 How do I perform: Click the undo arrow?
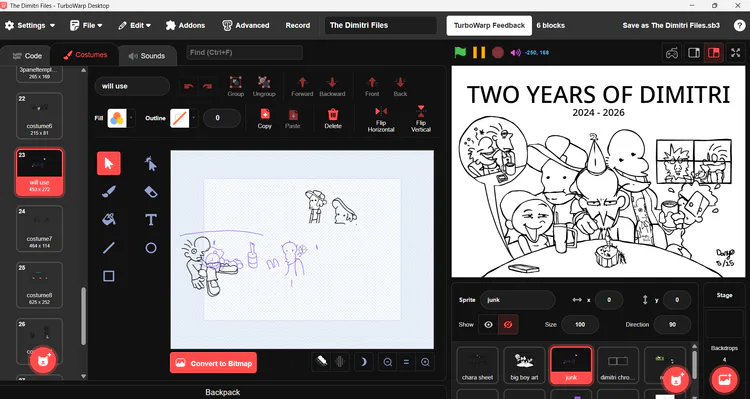pos(188,86)
